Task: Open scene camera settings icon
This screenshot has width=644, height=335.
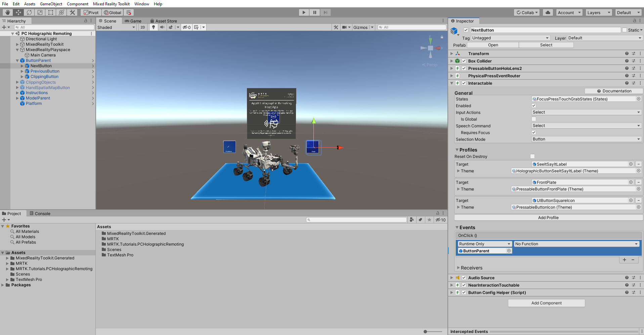Action: [x=344, y=27]
